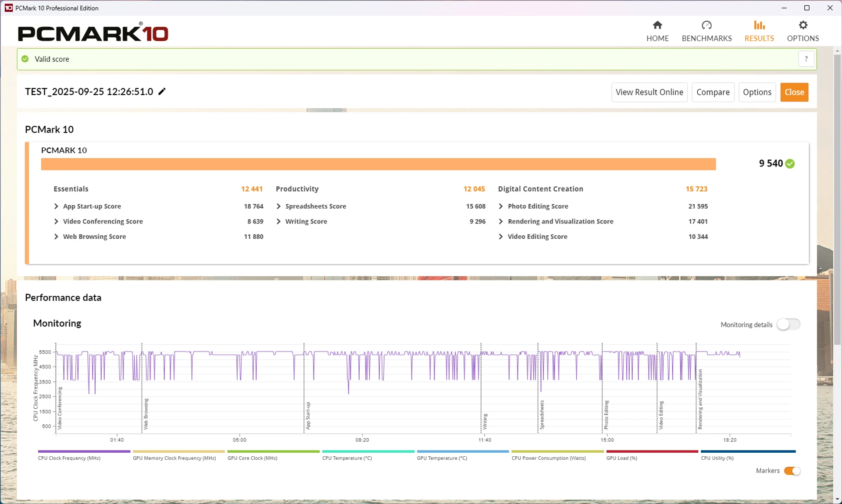This screenshot has height=504, width=842.
Task: Click the Results bar chart icon
Action: [x=759, y=25]
